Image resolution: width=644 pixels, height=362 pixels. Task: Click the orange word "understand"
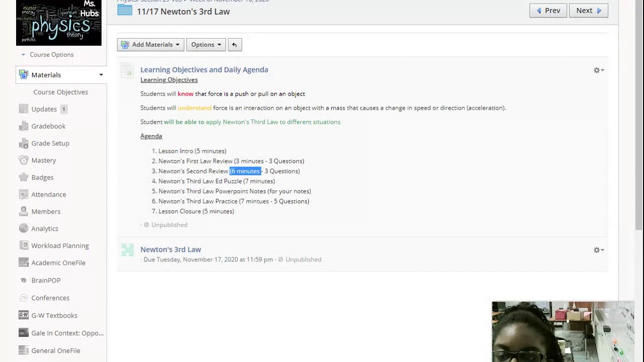(x=194, y=108)
